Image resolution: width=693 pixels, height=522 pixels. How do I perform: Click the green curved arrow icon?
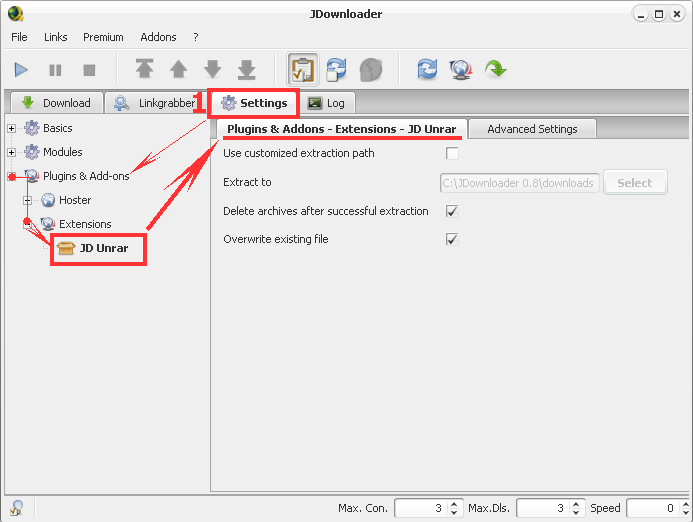[495, 69]
